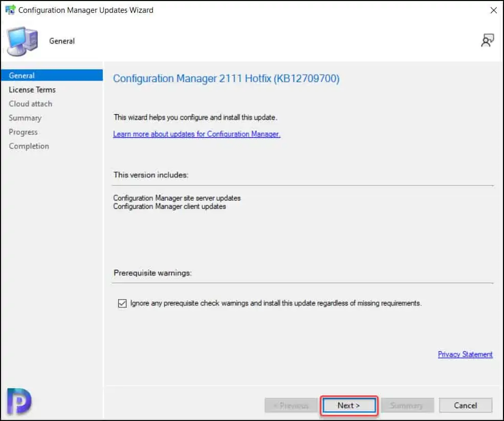Viewport: 504px width, 421px height.
Task: Click the computer icon beside General heading
Action: point(22,41)
